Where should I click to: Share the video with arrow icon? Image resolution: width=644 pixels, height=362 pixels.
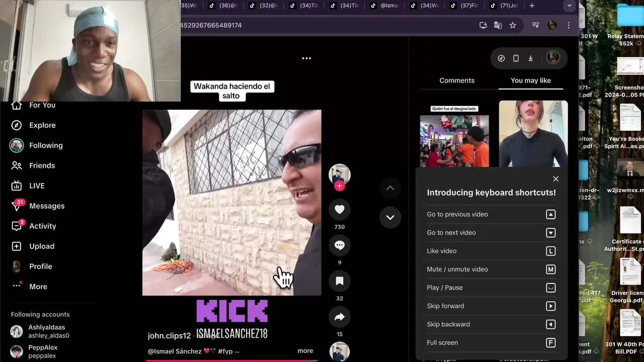(x=340, y=317)
